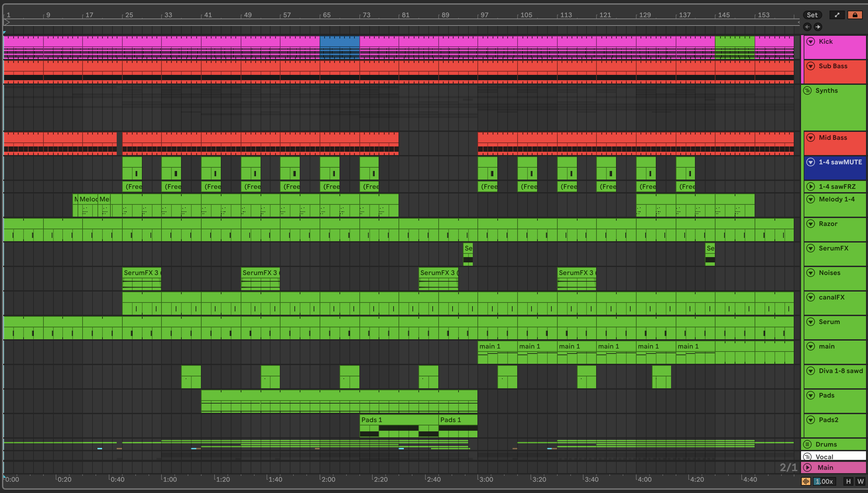Unfold the Synths group track

tap(807, 90)
